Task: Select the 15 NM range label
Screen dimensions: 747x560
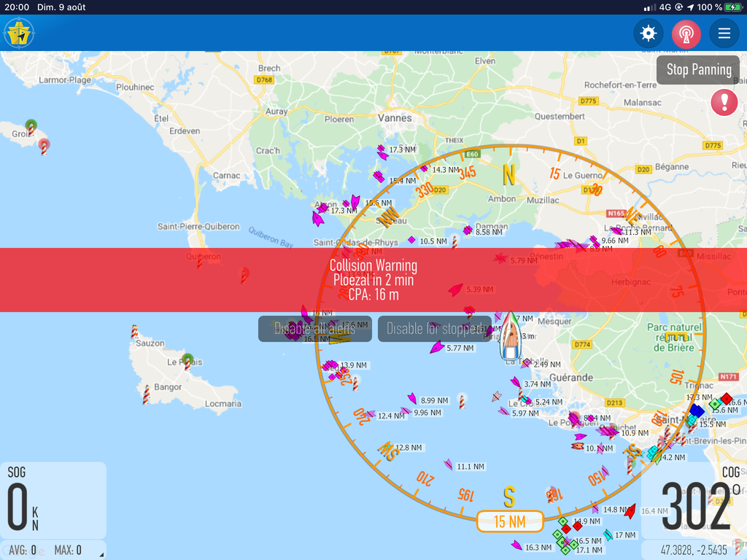Action: tap(510, 521)
